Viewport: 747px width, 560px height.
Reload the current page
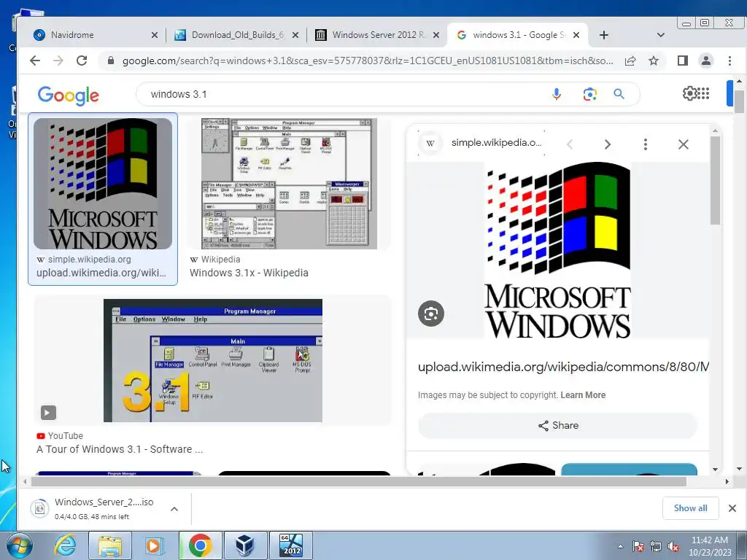point(82,61)
